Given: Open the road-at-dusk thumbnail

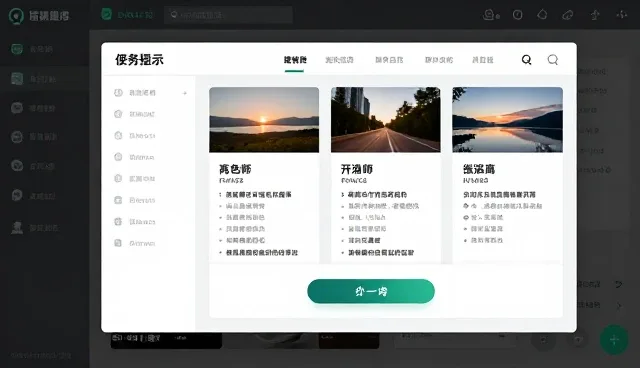Looking at the screenshot, I should (386, 120).
